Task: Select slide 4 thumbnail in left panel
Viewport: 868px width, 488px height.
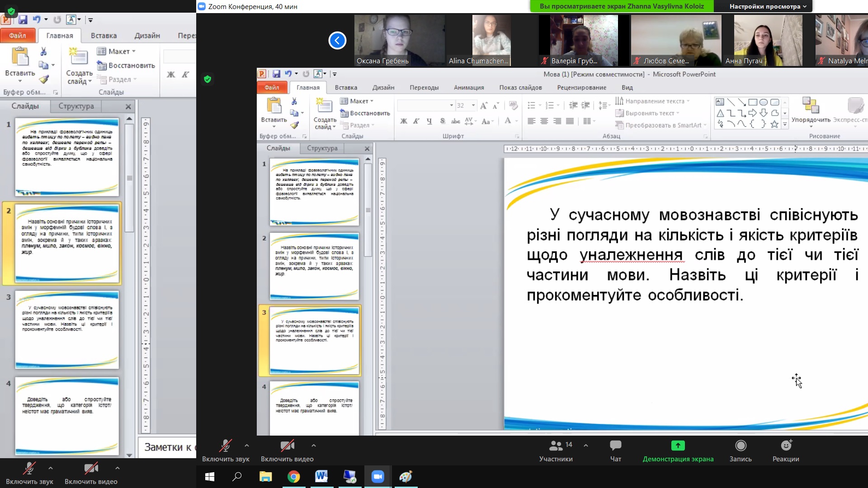Action: coord(67,416)
